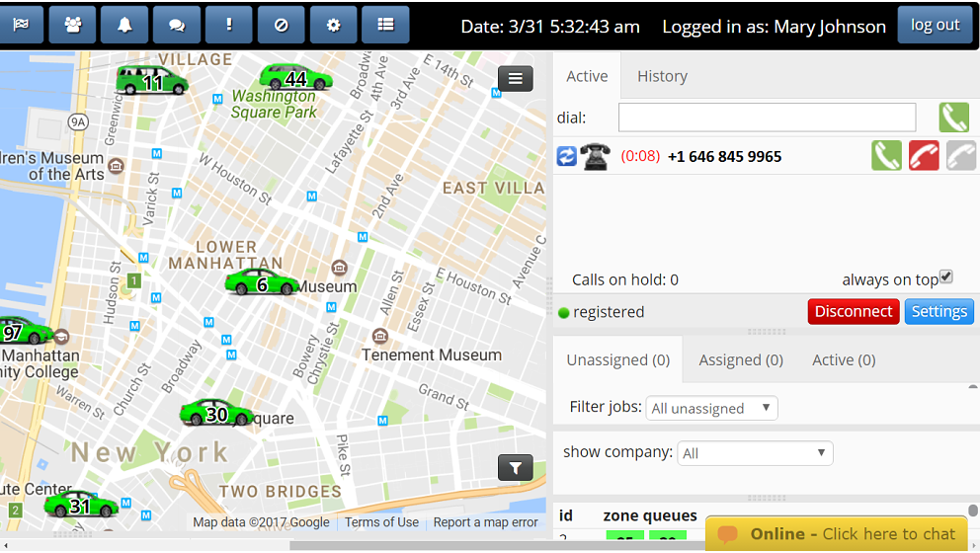The image size is (980, 553).
Task: Click the Washington Square Park label
Action: click(x=274, y=105)
